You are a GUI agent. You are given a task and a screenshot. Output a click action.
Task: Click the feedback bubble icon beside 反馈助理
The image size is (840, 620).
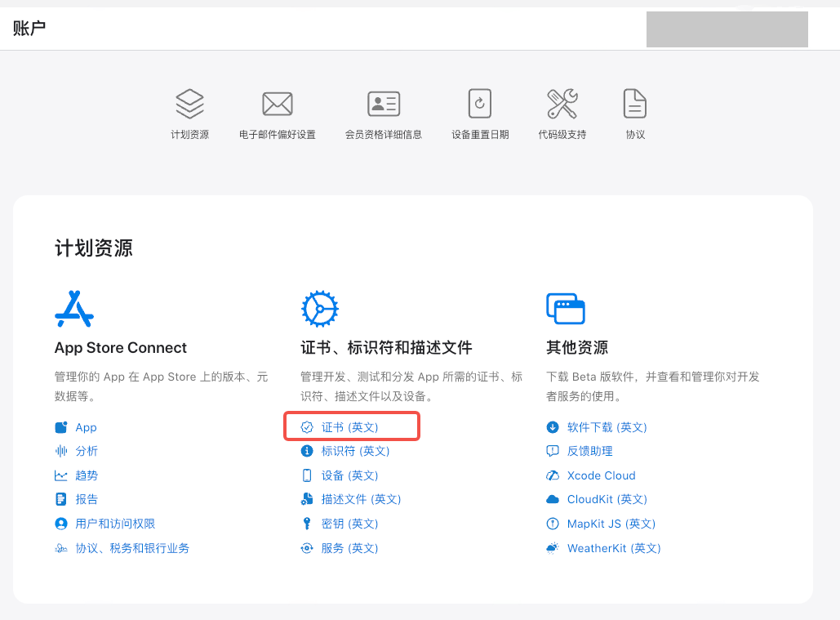pos(553,451)
